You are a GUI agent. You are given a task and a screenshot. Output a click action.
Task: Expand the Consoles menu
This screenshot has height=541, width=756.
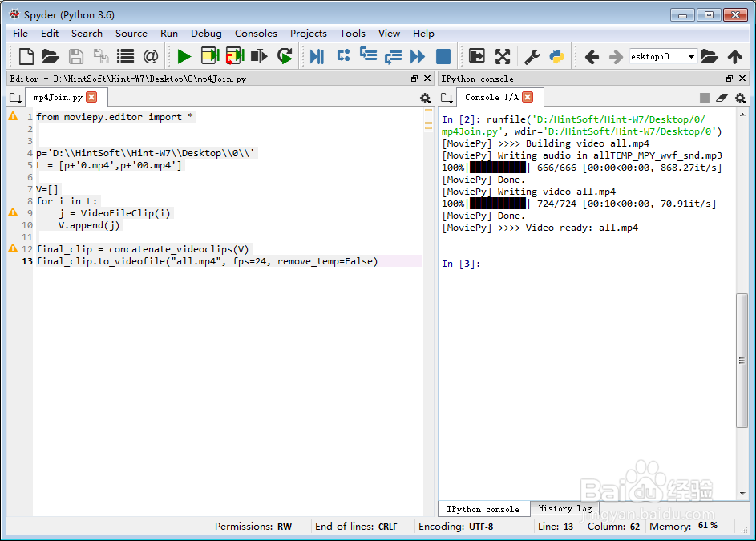coord(256,34)
